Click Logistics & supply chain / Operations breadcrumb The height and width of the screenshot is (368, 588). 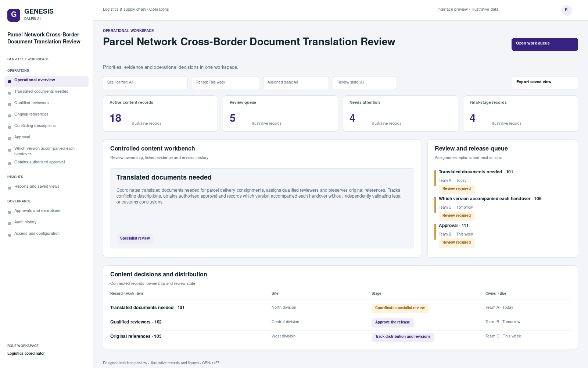136,10
